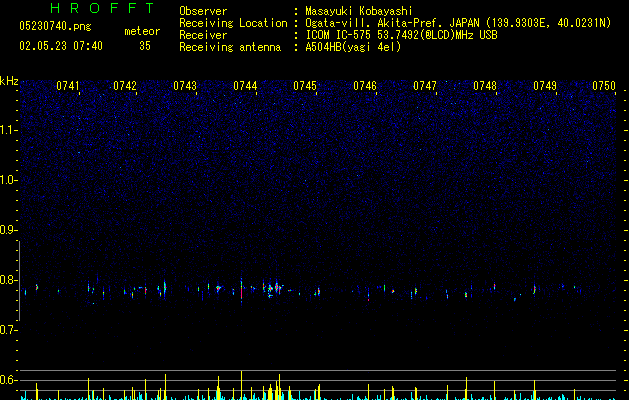Click the 0742 time marker
Image resolution: width=629 pixels, height=400 pixels.
coord(125,86)
